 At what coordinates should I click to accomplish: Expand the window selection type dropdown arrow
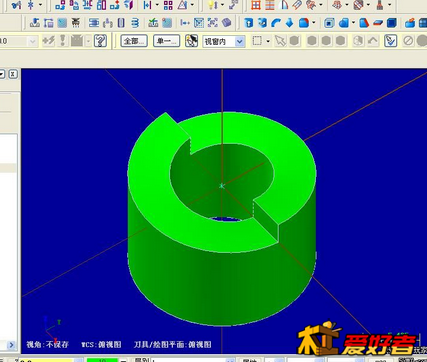click(x=268, y=41)
